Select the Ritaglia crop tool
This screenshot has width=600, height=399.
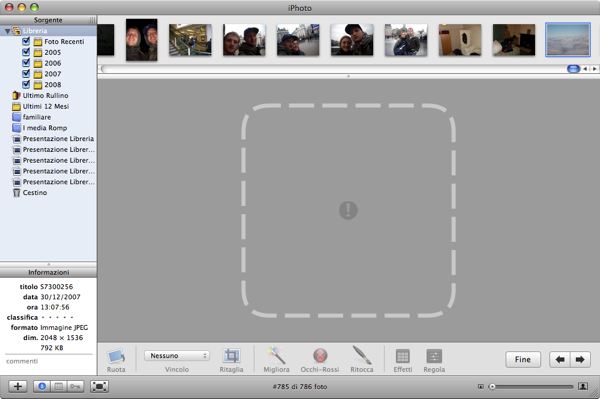(231, 360)
